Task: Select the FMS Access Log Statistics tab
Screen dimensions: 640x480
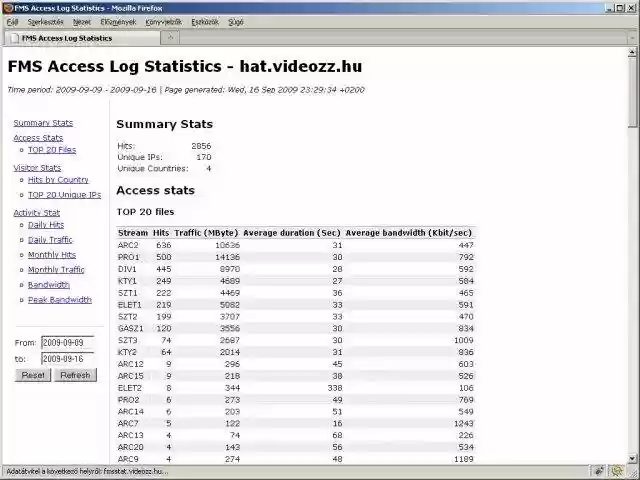Action: (82, 38)
